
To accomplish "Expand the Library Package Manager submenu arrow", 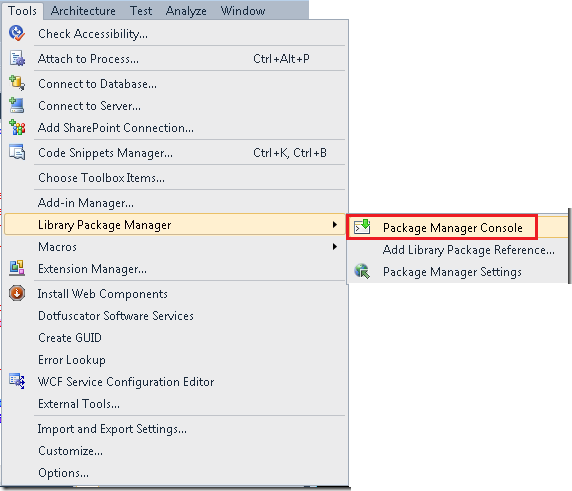I will tap(335, 225).
